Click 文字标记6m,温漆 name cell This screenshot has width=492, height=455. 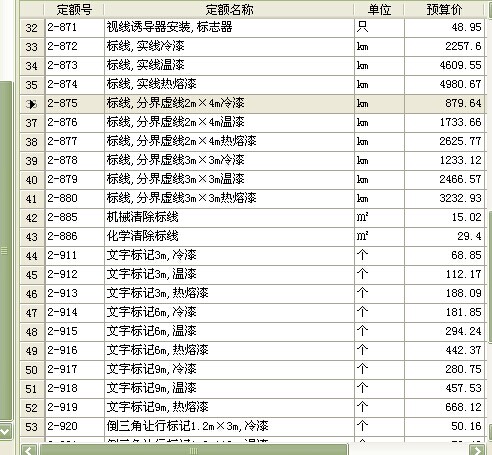point(229,332)
